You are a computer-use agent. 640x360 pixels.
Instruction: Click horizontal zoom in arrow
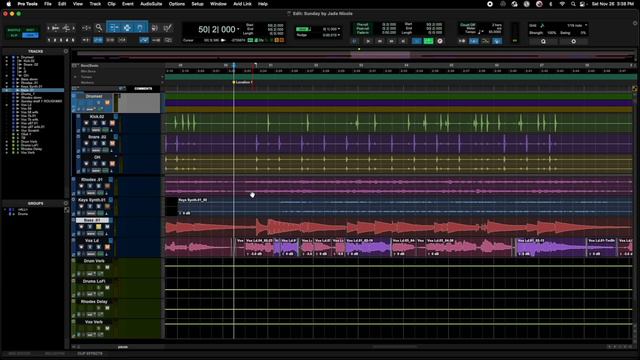tap(73, 28)
